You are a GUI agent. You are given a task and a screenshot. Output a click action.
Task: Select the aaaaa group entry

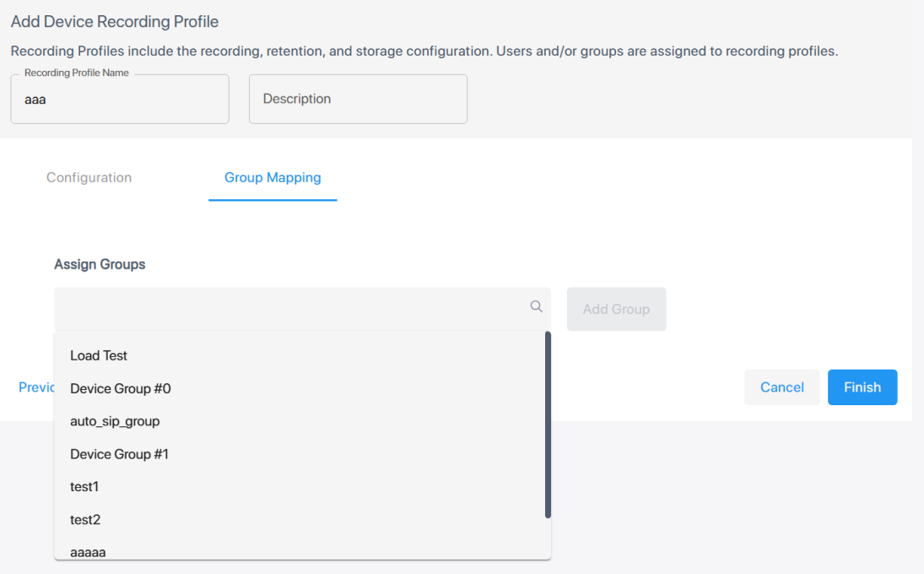click(x=88, y=552)
